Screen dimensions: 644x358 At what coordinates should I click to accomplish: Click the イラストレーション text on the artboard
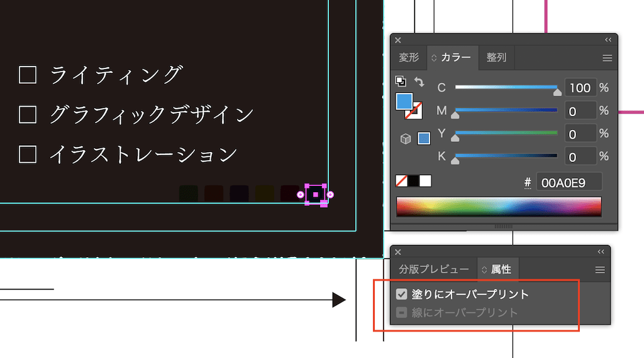144,154
